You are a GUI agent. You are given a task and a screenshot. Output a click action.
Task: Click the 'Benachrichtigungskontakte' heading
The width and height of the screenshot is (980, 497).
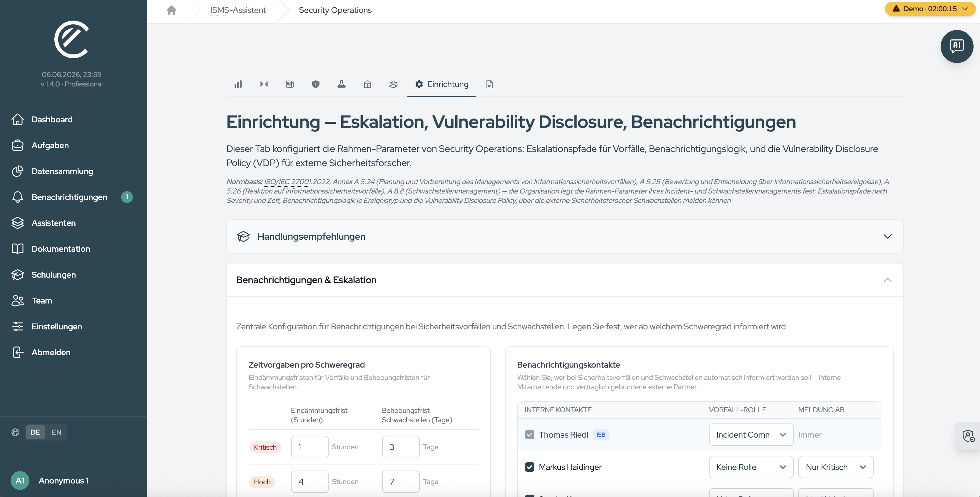click(x=568, y=365)
